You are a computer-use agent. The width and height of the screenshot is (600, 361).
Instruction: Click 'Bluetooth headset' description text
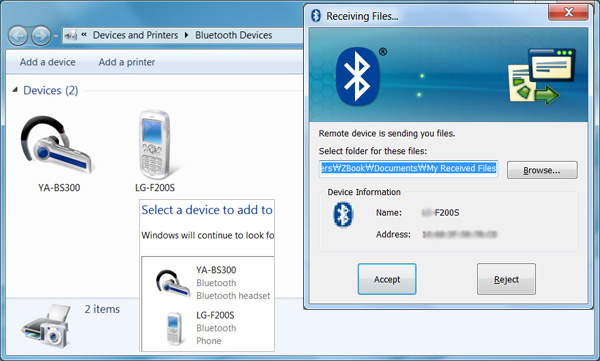click(233, 296)
